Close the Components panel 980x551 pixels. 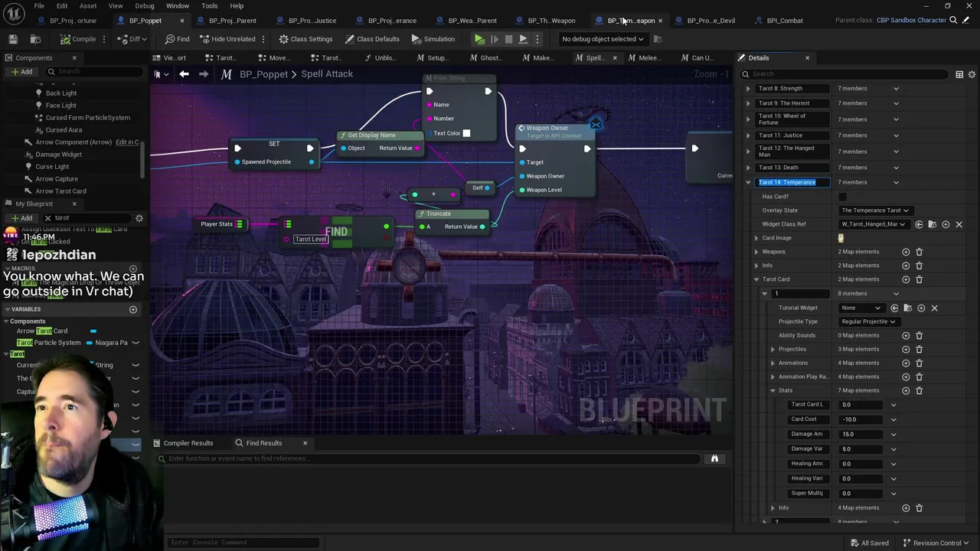click(74, 58)
